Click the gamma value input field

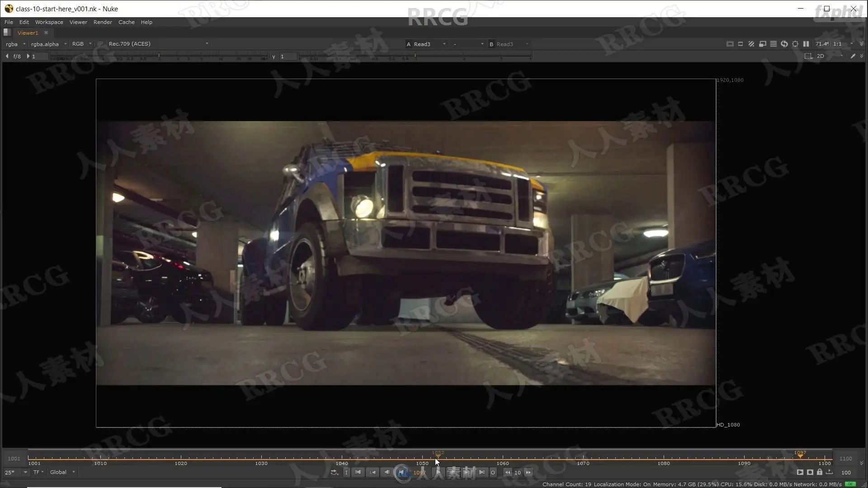pos(288,56)
